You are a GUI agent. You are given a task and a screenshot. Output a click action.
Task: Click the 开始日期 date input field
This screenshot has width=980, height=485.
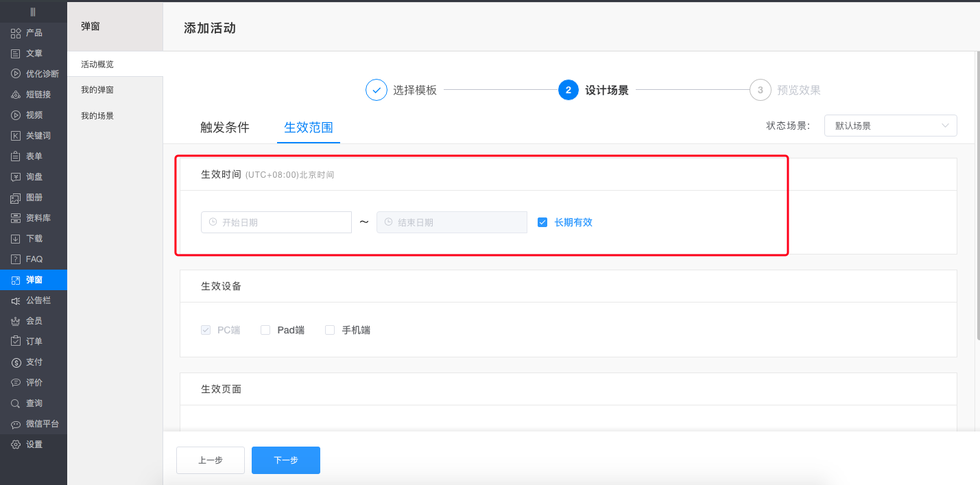276,222
